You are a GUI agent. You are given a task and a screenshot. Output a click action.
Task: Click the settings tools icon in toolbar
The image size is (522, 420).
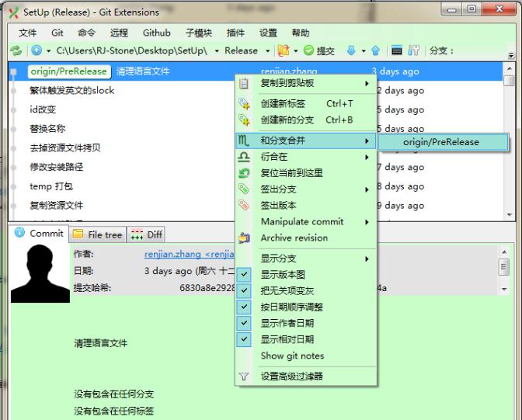[414, 50]
